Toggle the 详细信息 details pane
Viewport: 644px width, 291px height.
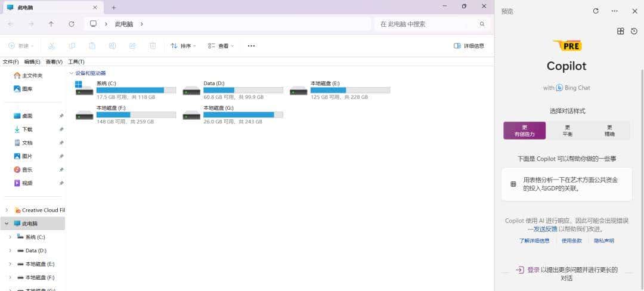pyautogui.click(x=469, y=46)
